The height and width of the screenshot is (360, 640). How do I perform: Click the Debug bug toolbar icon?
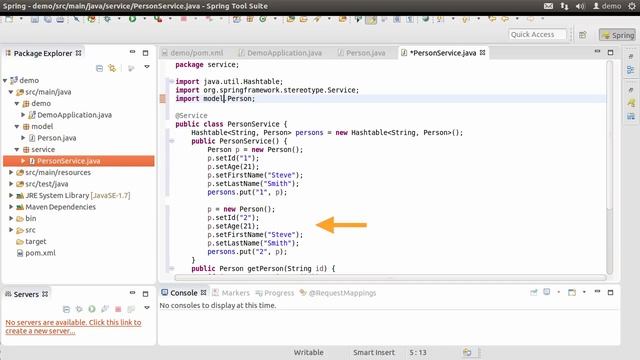pos(107,19)
